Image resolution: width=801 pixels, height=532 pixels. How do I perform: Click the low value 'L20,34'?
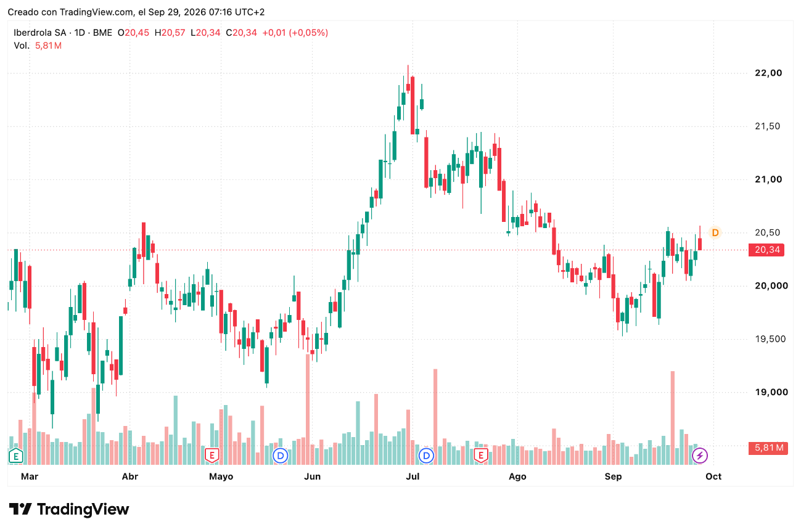[x=206, y=33]
